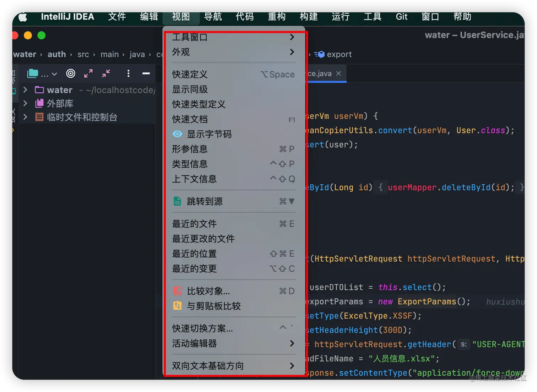
Task: Choose 快速定义 from the menu
Action: [x=234, y=75]
